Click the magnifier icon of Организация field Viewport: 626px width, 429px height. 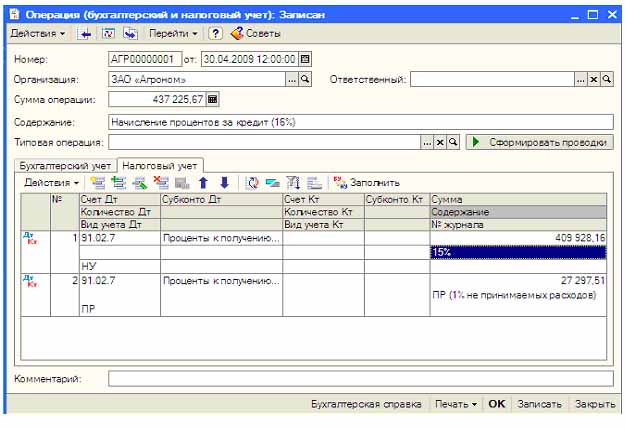click(305, 79)
